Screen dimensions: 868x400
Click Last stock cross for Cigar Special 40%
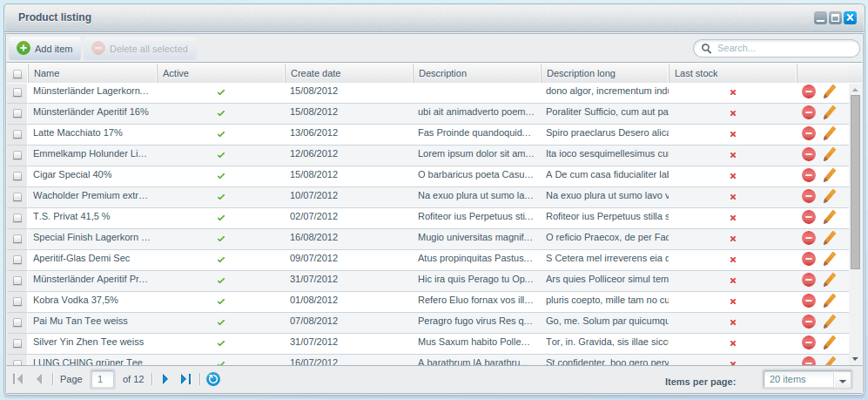[x=733, y=176]
